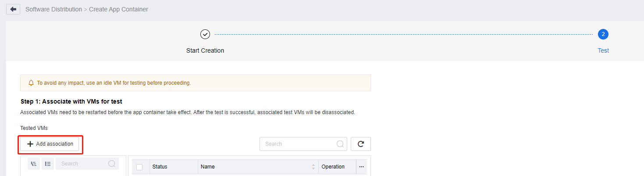Click the tree panel search magnifier icon

pyautogui.click(x=112, y=164)
